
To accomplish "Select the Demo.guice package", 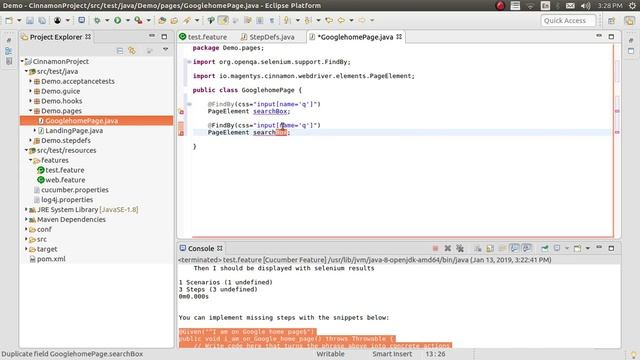I will pos(60,91).
